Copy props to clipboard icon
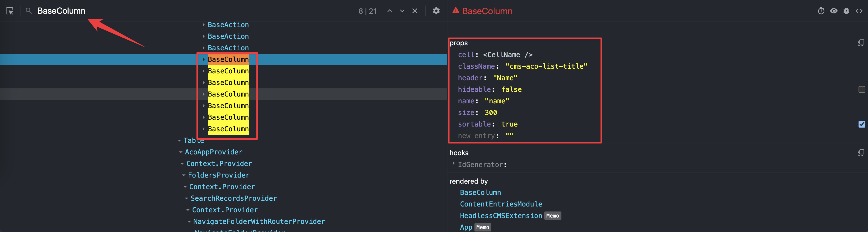 point(861,43)
